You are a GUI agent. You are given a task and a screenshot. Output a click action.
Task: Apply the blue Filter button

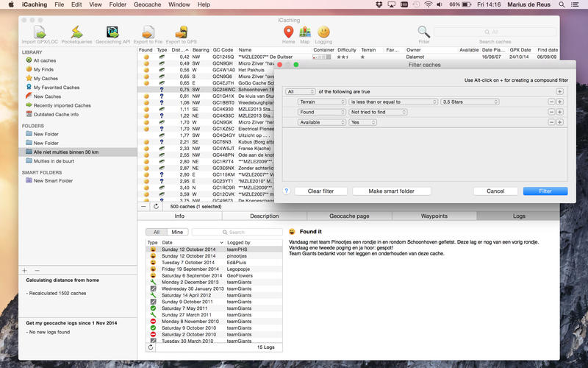545,191
